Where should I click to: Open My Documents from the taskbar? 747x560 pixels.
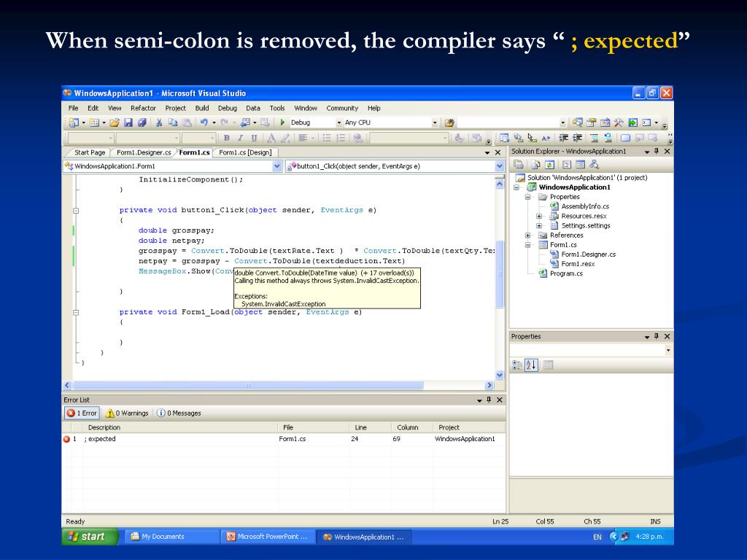(x=172, y=537)
